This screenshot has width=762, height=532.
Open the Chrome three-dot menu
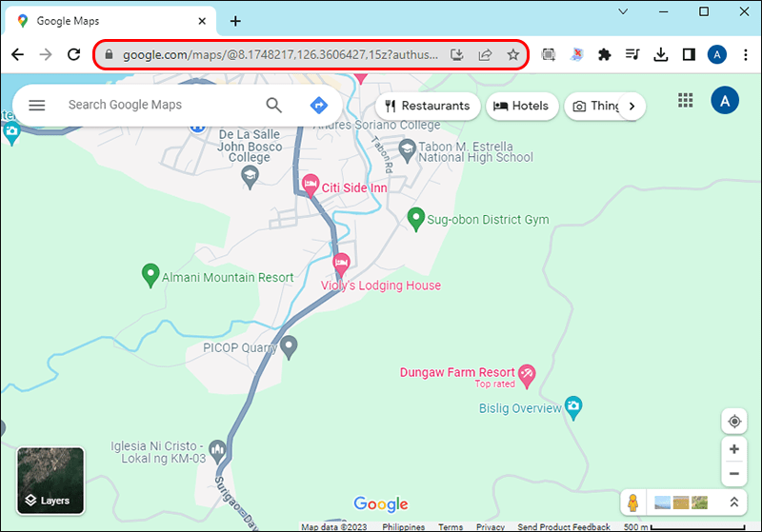pyautogui.click(x=745, y=54)
